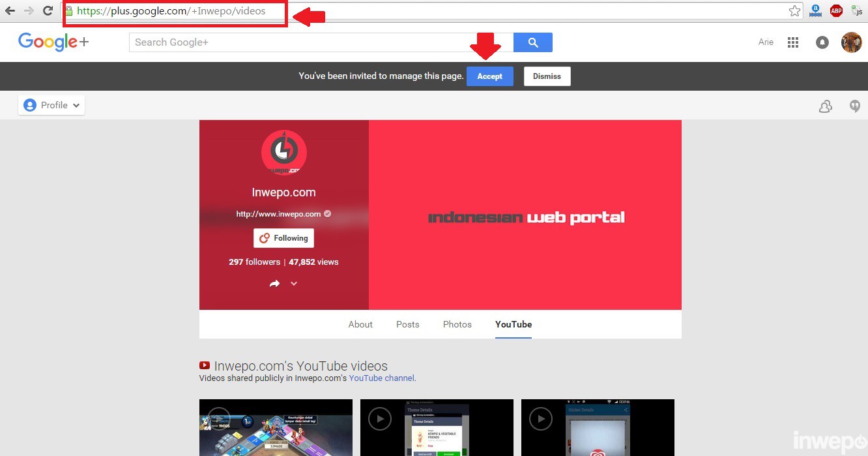Click the blue search magnifier button
This screenshot has width=868, height=456.
tap(533, 42)
